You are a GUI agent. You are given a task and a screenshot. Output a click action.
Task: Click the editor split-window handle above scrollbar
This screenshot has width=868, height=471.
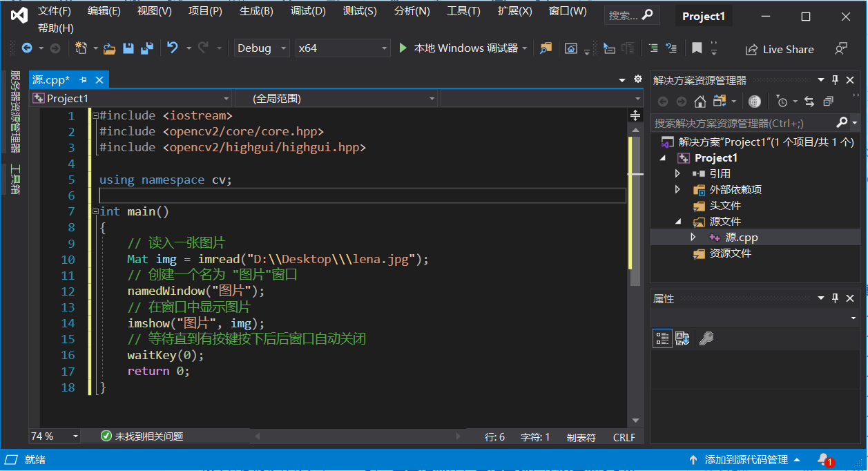[x=636, y=115]
